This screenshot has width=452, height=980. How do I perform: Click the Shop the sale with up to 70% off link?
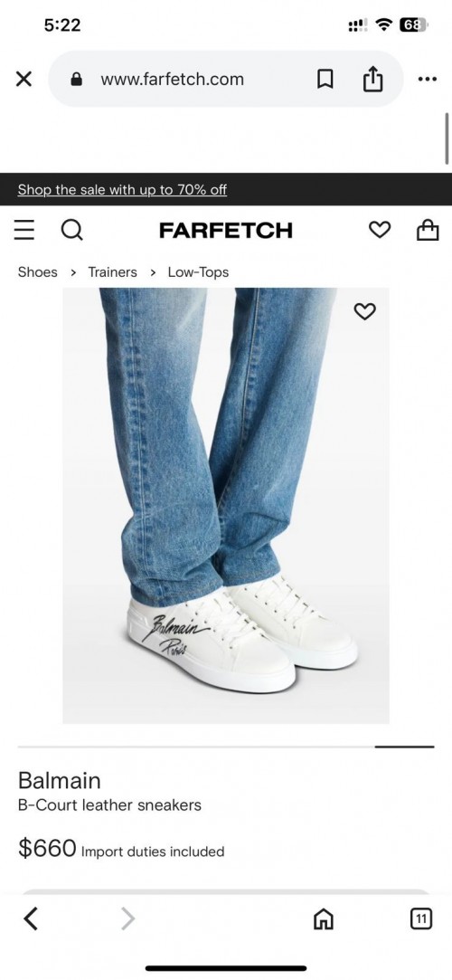point(122,189)
